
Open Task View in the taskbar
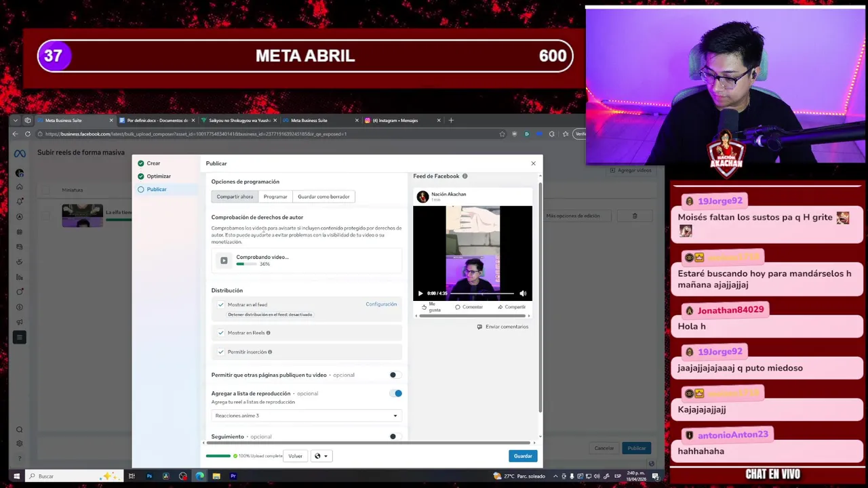pyautogui.click(x=132, y=476)
